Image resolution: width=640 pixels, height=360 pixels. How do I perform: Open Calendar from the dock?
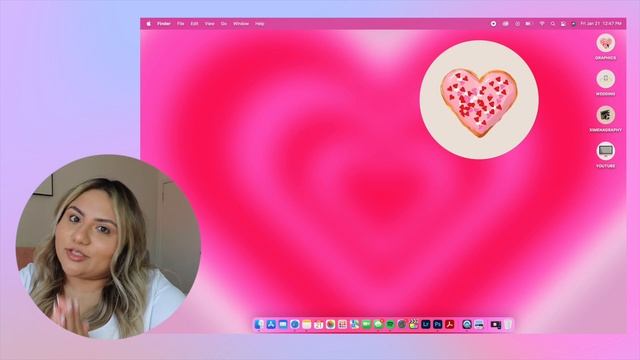click(x=318, y=324)
